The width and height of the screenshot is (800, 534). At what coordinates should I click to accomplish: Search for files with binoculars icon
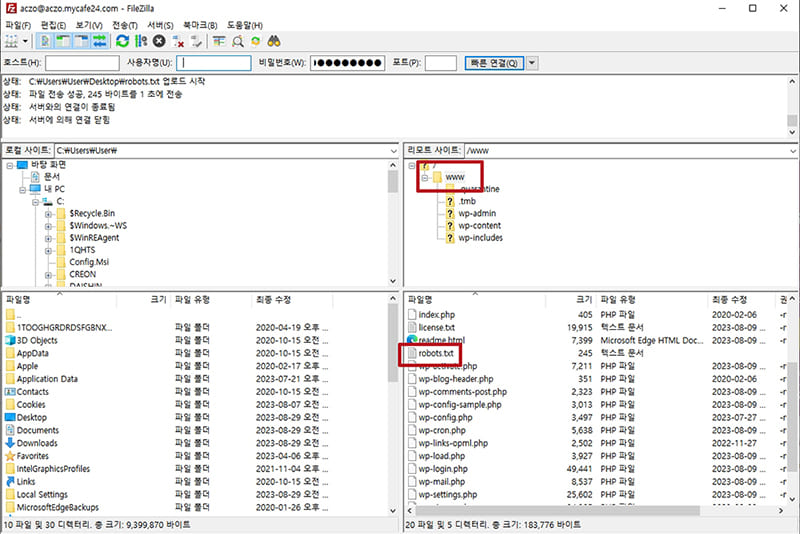[274, 41]
